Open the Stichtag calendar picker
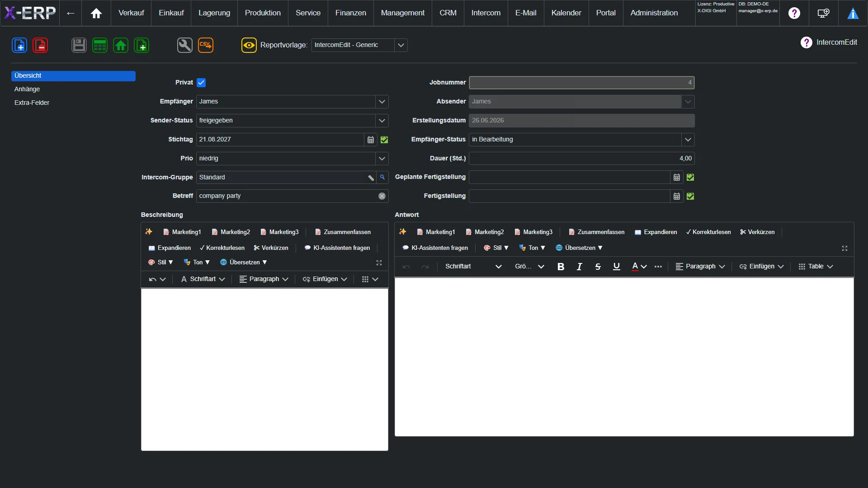Screen dimensions: 868x488 (371, 140)
